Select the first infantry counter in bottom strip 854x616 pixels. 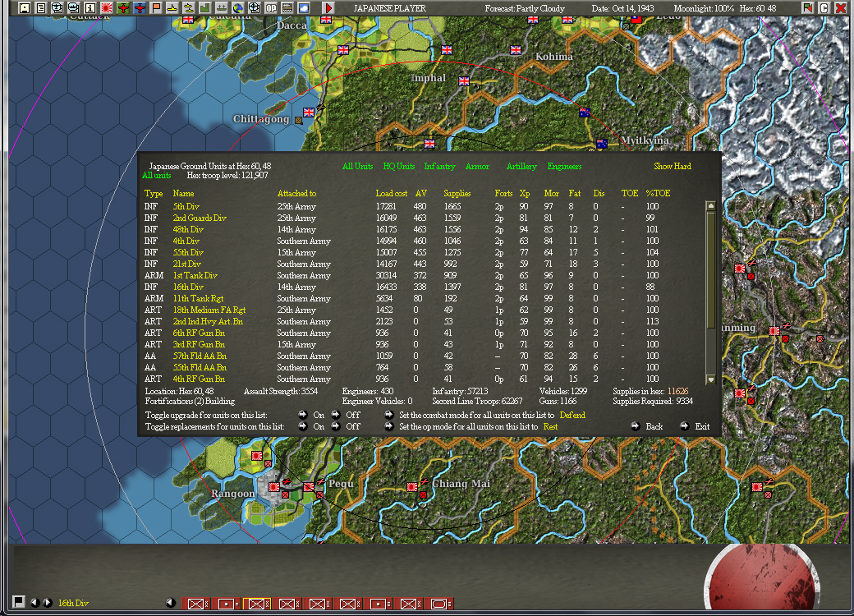[x=195, y=604]
